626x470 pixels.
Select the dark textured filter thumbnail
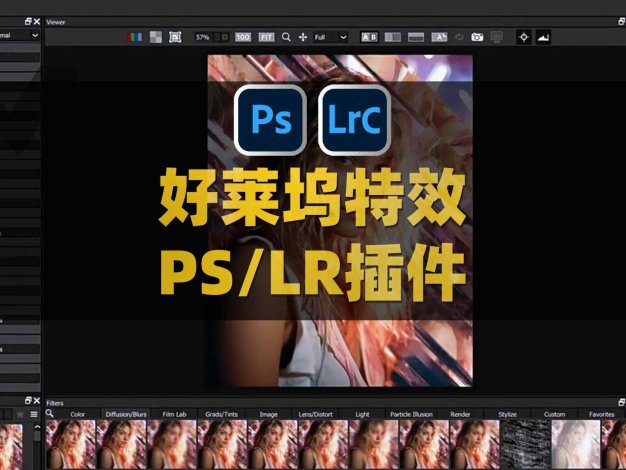click(x=525, y=444)
